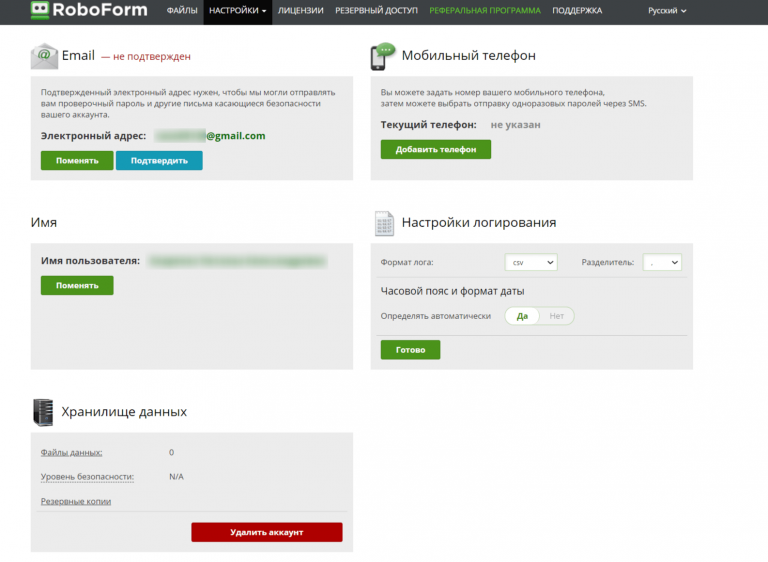The height and width of the screenshot is (562, 768).
Task: Click the 'Часовой пояс и формат даты' heading
Action: (453, 291)
